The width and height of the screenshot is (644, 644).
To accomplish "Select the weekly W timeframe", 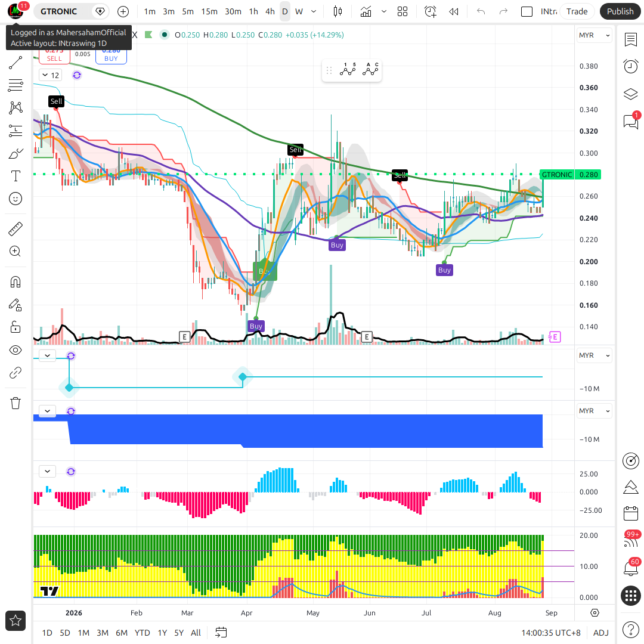I will (299, 11).
